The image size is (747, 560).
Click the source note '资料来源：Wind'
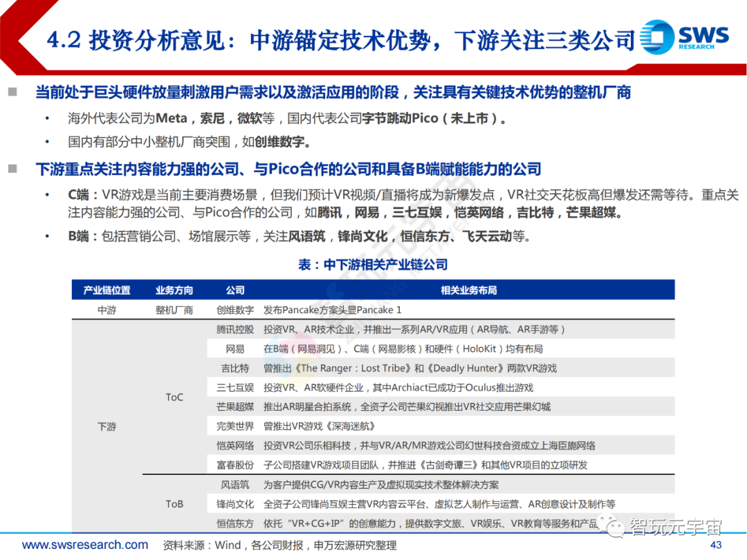click(279, 545)
